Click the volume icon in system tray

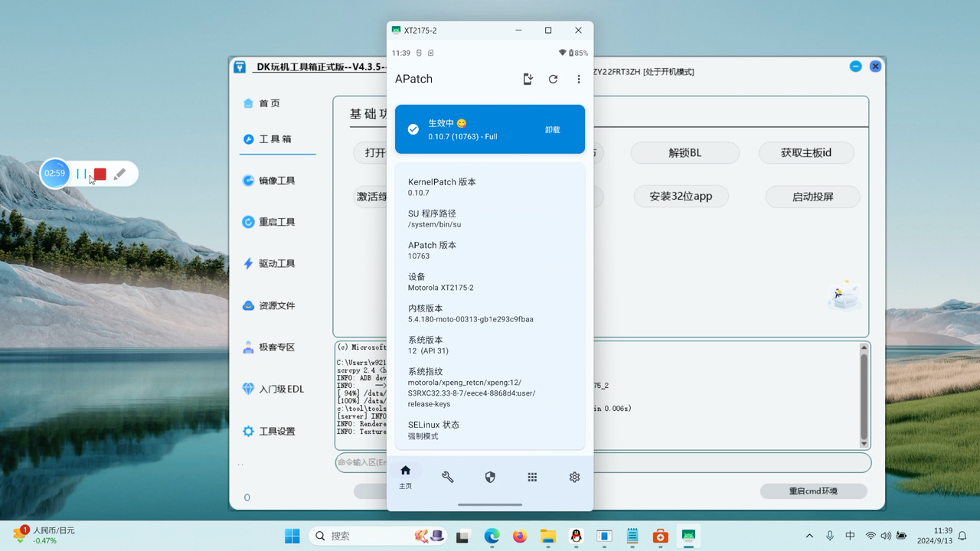pos(886,536)
